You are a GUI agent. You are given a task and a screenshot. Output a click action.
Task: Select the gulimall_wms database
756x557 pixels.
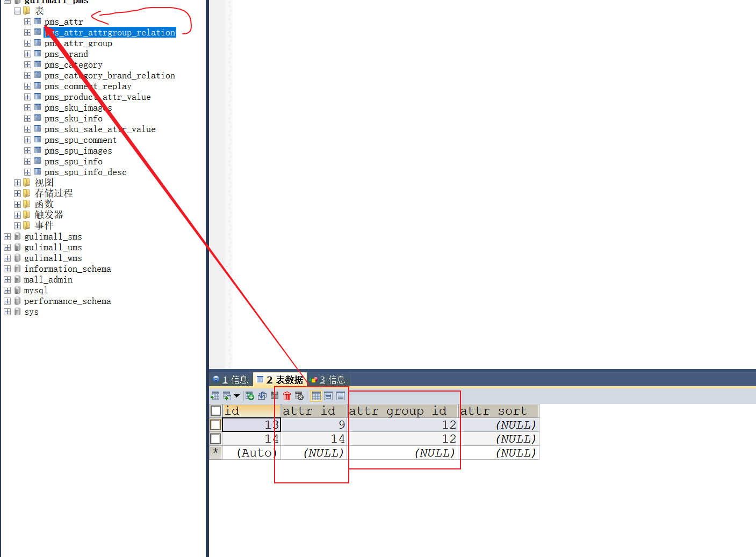coord(53,258)
